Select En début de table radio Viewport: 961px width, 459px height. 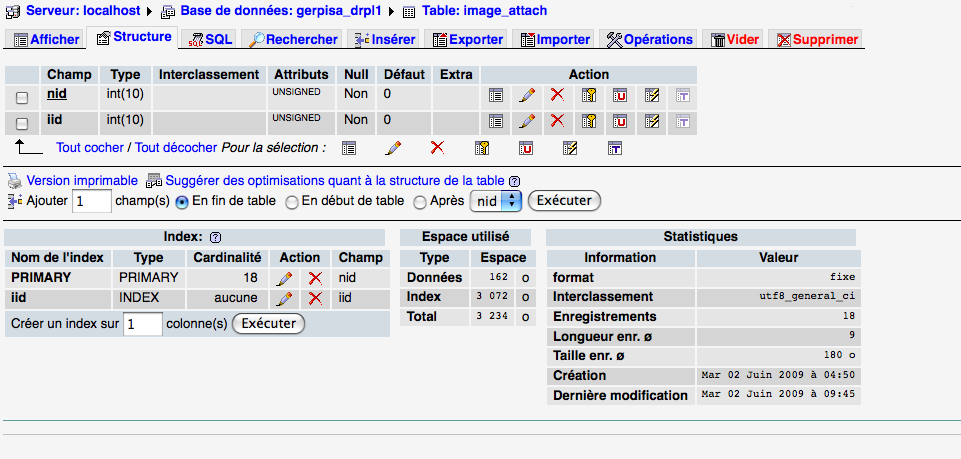(x=292, y=202)
